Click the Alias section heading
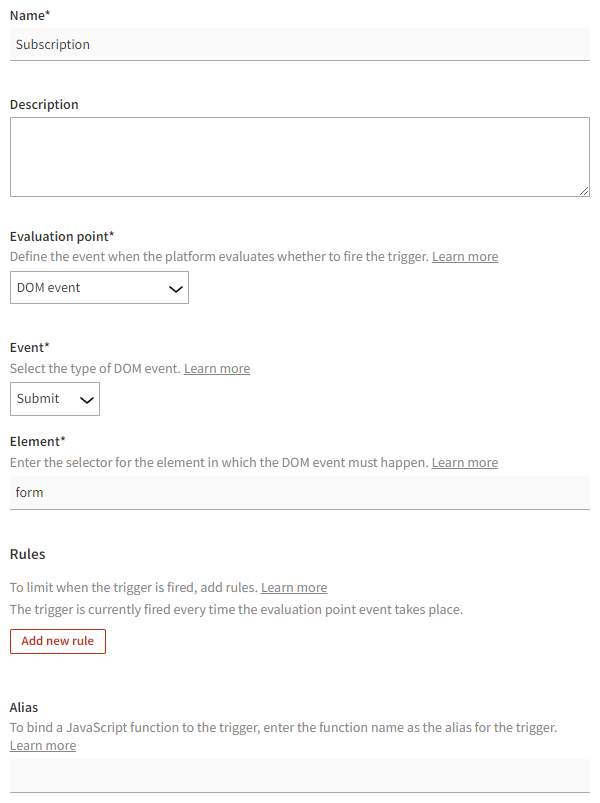The width and height of the screenshot is (600, 803). pos(25,707)
